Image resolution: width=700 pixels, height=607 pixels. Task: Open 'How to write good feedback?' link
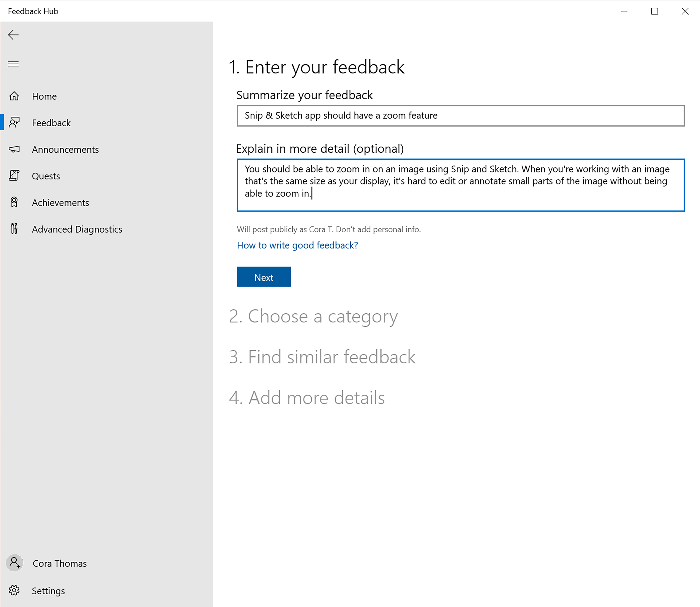pyautogui.click(x=298, y=245)
